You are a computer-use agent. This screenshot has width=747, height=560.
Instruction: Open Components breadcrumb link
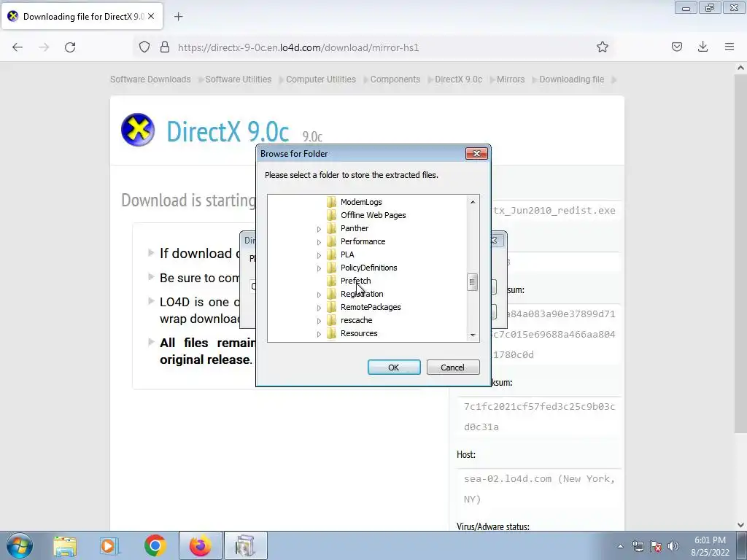coord(395,79)
